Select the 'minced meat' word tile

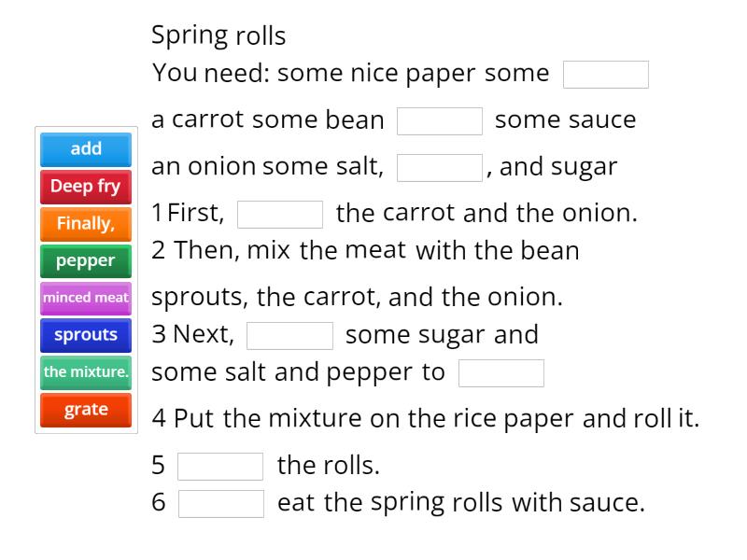[x=86, y=298]
